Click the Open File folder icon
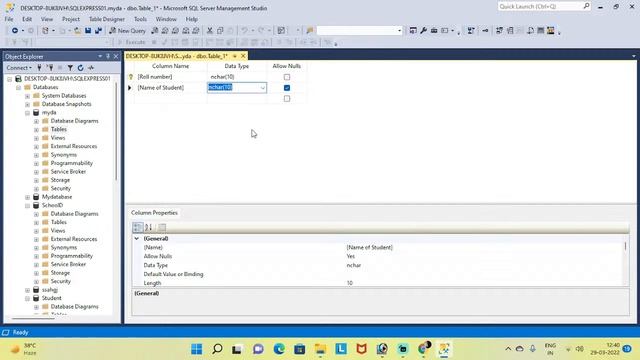 pyautogui.click(x=77, y=31)
